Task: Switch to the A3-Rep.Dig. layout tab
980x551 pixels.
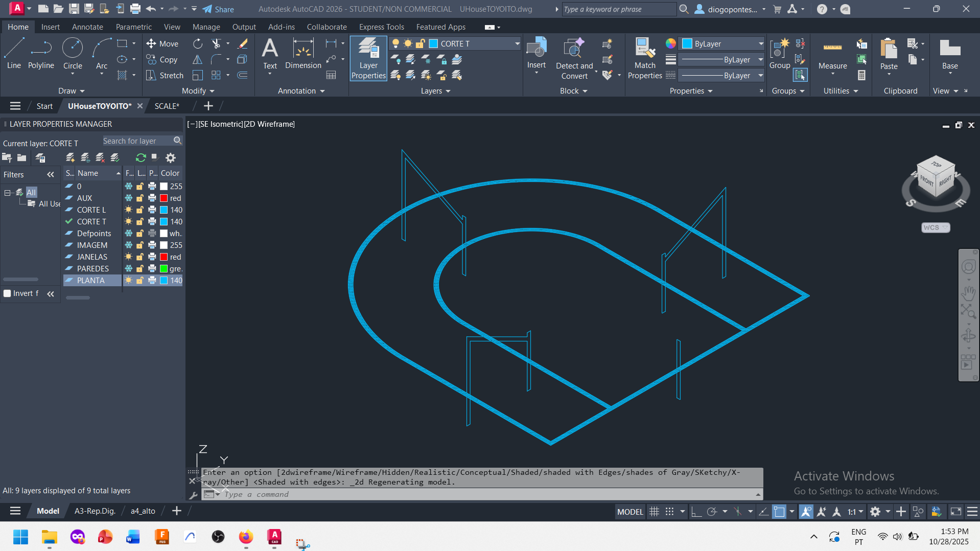Action: click(x=95, y=511)
